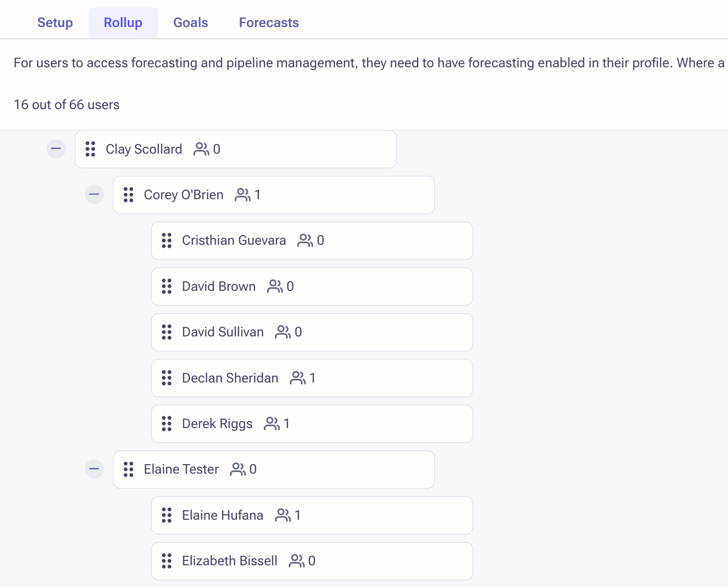Click users icon on Elaine Tester row
The image size is (728, 587).
tap(238, 469)
